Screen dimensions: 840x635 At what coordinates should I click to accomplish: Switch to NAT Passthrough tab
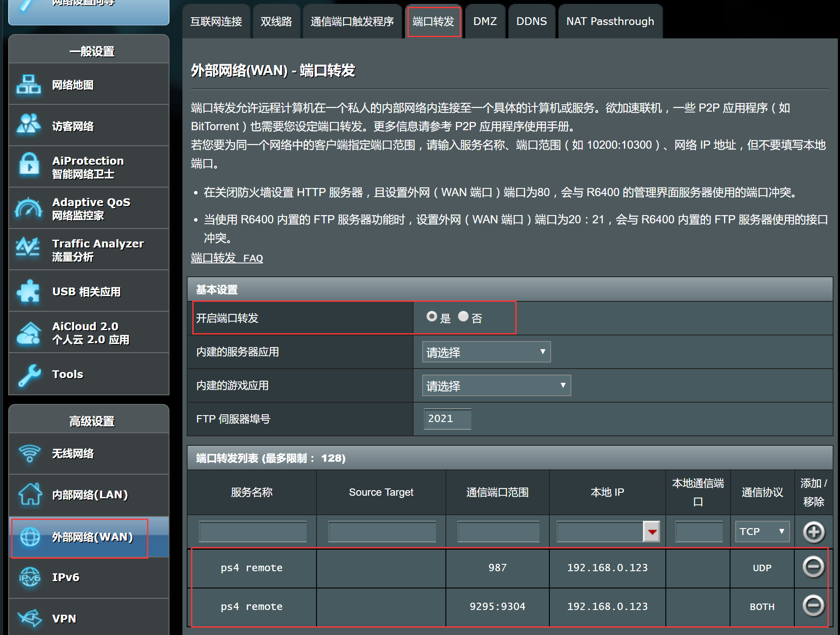click(610, 22)
